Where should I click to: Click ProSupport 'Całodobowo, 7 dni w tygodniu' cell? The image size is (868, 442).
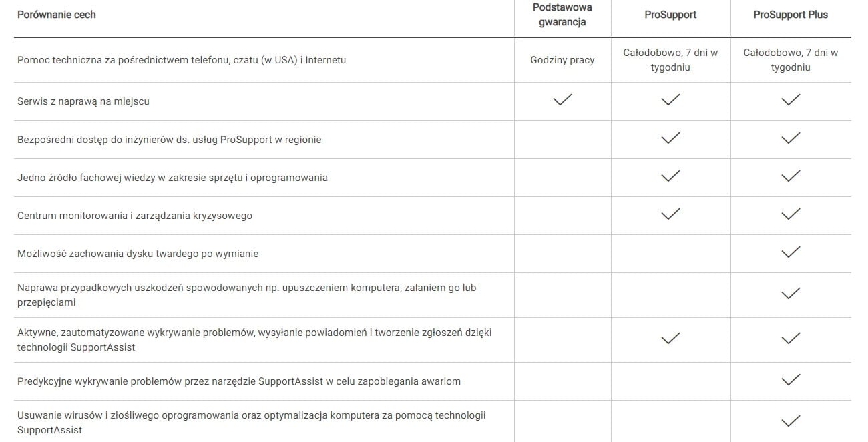click(670, 60)
